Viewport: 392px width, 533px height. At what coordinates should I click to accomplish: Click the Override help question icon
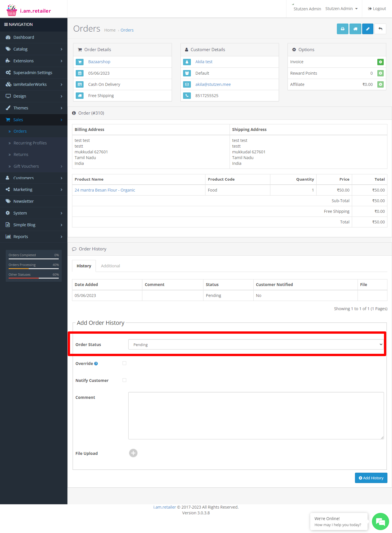click(x=96, y=364)
